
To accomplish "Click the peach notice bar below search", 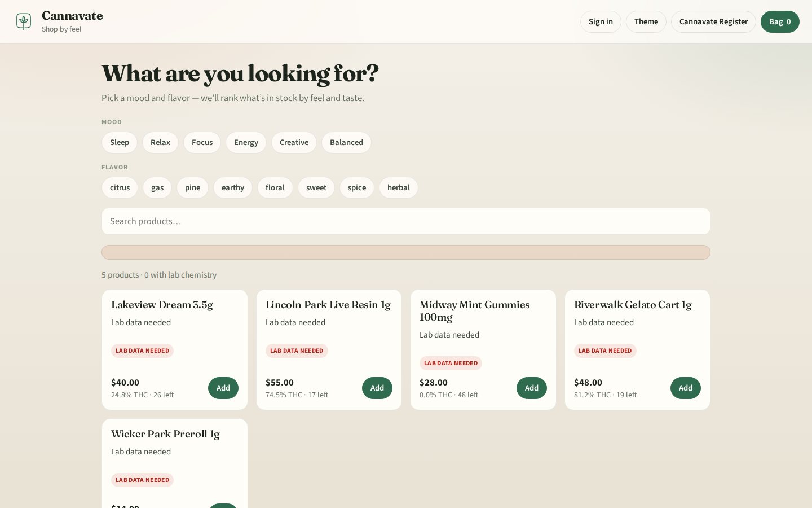I will pyautogui.click(x=406, y=252).
